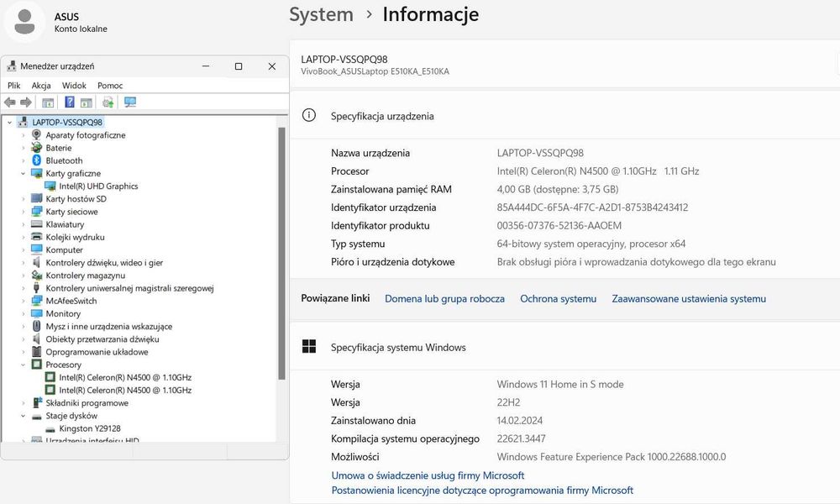Viewport: 840px width, 504px height.
Task: Click the Back arrow in Device Manager toolbar
Action: point(9,102)
